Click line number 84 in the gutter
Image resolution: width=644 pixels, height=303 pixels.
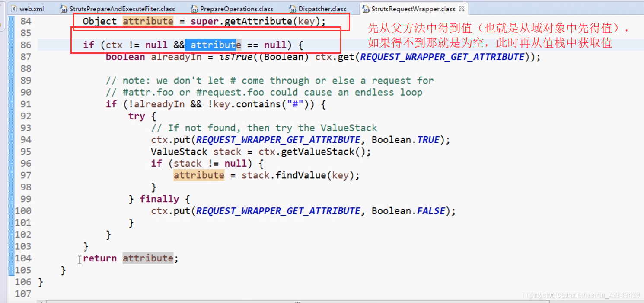26,21
